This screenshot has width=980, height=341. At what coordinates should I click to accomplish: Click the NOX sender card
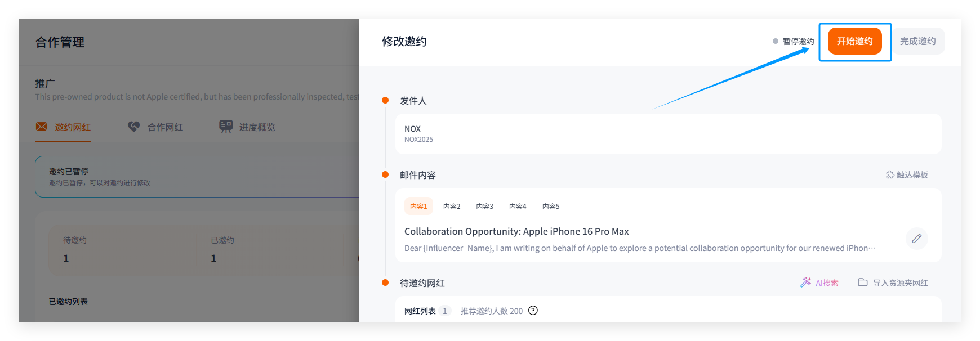click(668, 134)
